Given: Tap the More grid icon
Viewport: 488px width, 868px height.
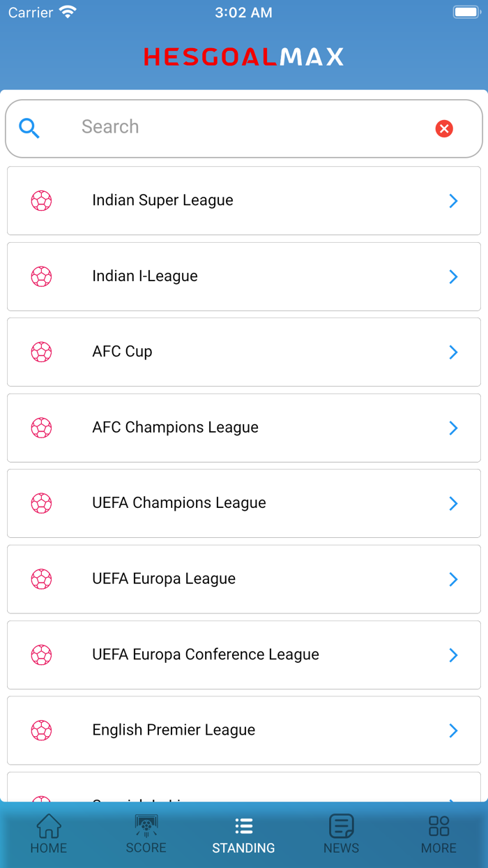Looking at the screenshot, I should (439, 825).
